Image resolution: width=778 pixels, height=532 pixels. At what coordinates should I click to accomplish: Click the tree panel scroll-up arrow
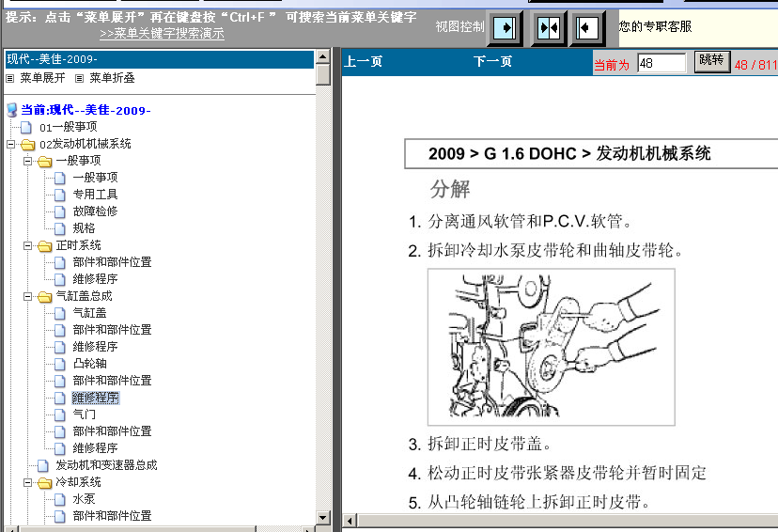tap(323, 56)
